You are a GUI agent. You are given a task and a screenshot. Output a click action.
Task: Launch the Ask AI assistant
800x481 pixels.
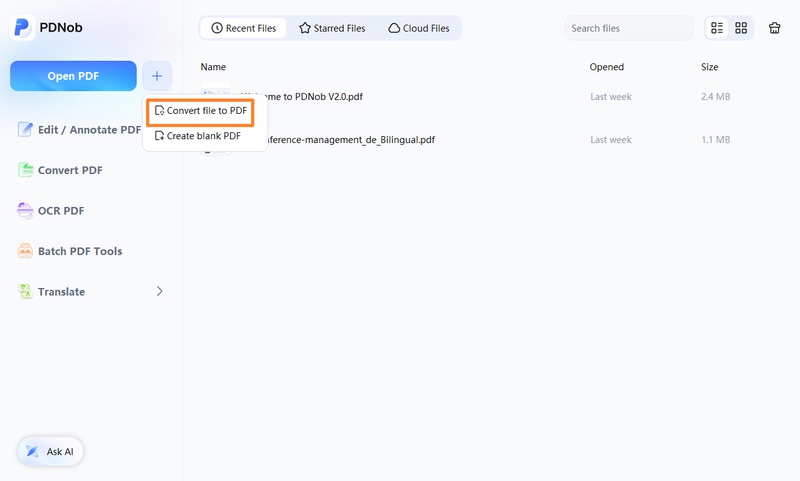51,451
